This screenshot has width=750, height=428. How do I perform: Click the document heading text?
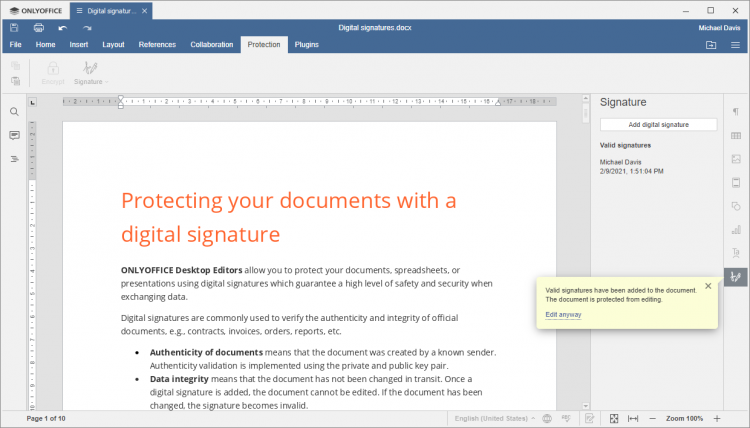(289, 217)
